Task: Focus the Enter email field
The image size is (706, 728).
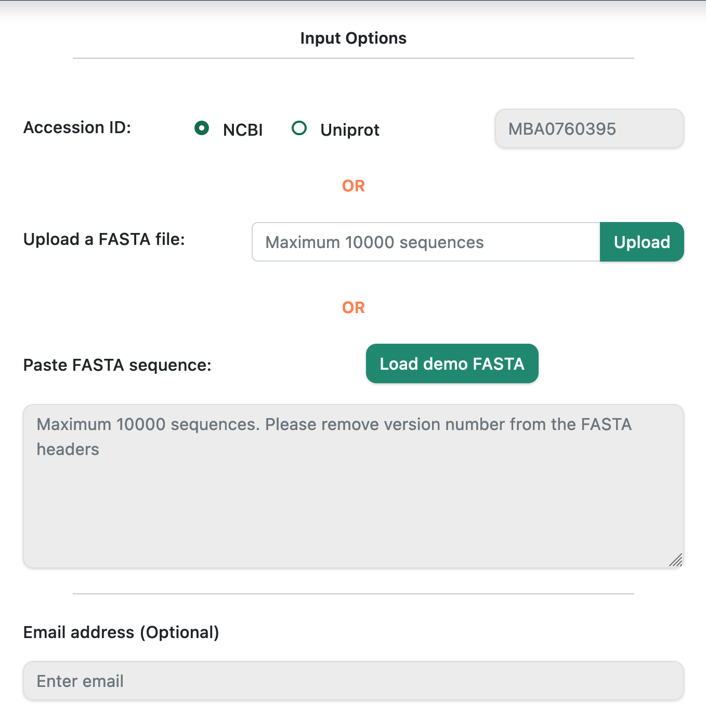Action: [x=353, y=681]
